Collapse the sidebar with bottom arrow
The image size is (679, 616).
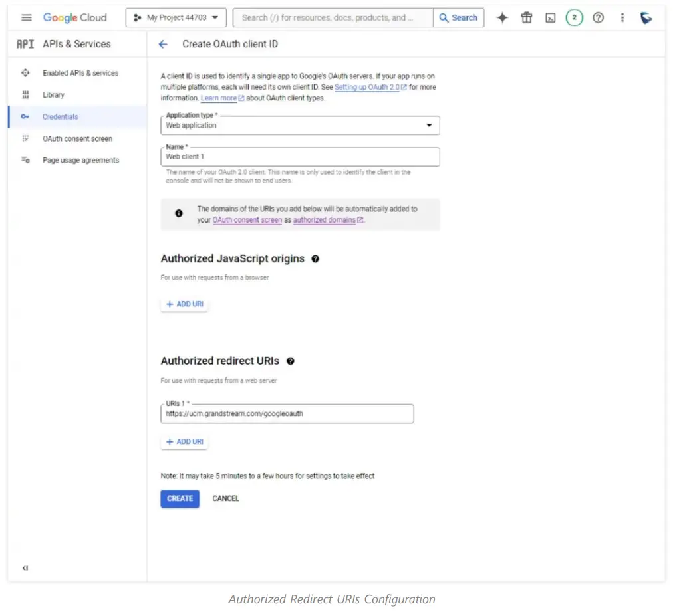(x=25, y=568)
